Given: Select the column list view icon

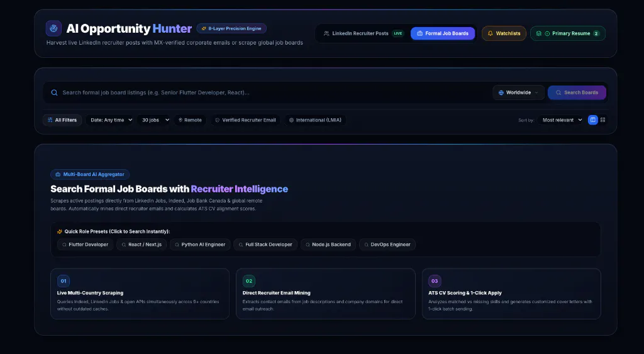Looking at the screenshot, I should (592, 120).
